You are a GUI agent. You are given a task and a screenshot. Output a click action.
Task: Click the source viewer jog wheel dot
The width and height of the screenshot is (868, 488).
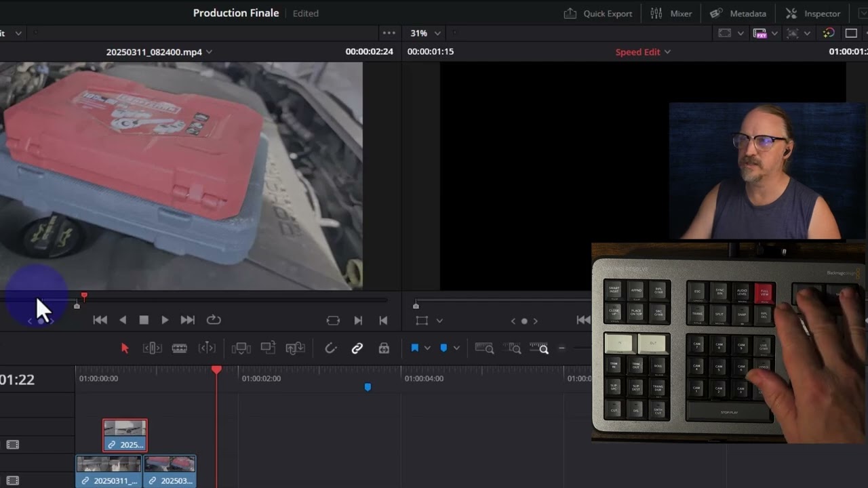41,321
